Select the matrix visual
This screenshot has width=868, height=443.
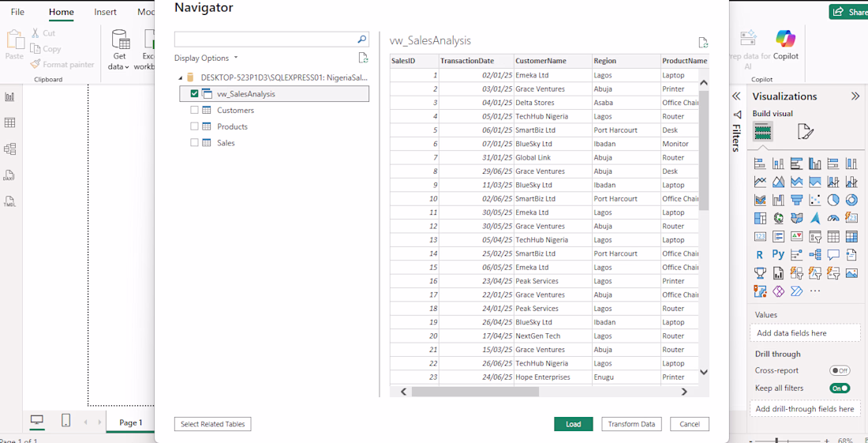(851, 236)
